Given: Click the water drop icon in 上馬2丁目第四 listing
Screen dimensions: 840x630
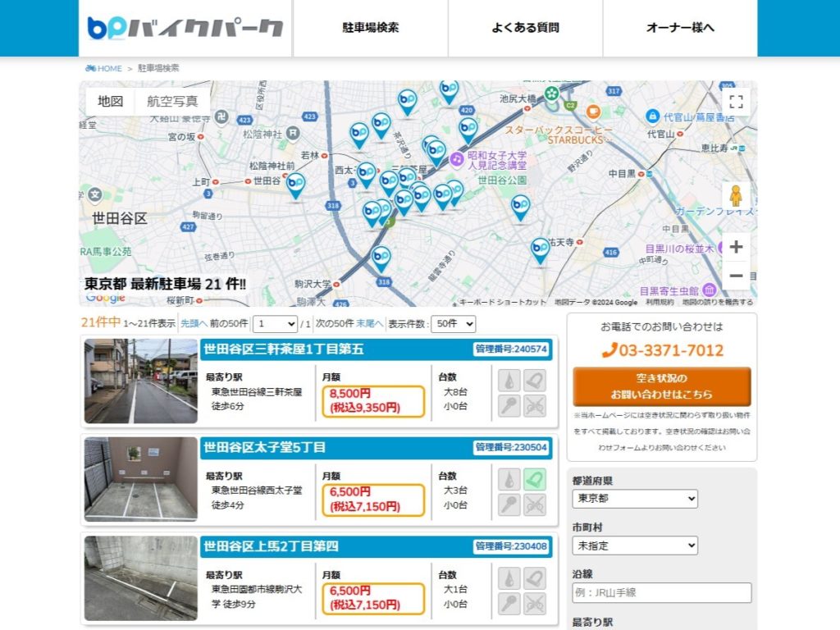Looking at the screenshot, I should 509,578.
